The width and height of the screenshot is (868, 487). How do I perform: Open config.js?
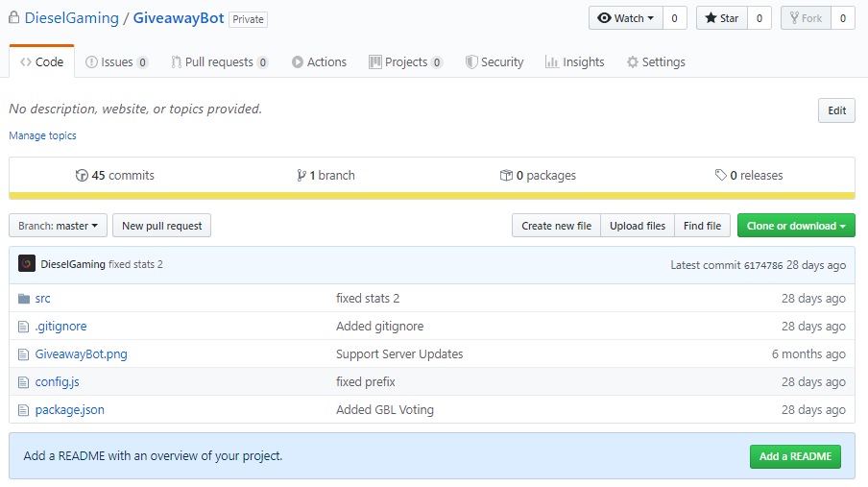57,381
